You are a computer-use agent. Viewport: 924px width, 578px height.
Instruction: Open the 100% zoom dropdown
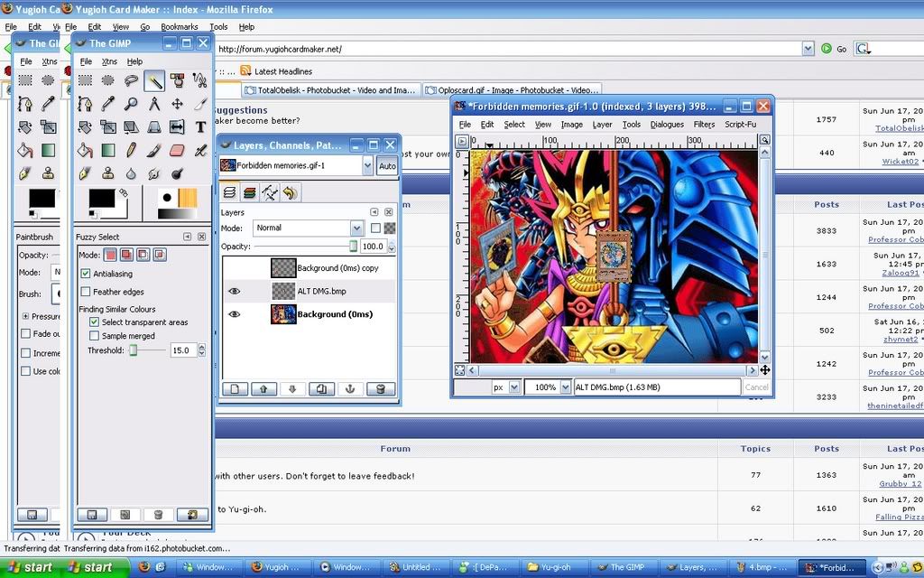[566, 387]
